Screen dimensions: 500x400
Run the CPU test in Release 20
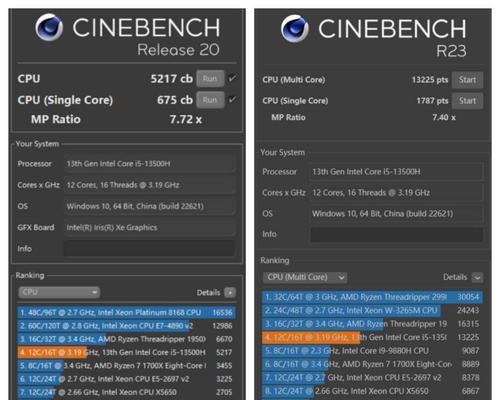(210, 79)
